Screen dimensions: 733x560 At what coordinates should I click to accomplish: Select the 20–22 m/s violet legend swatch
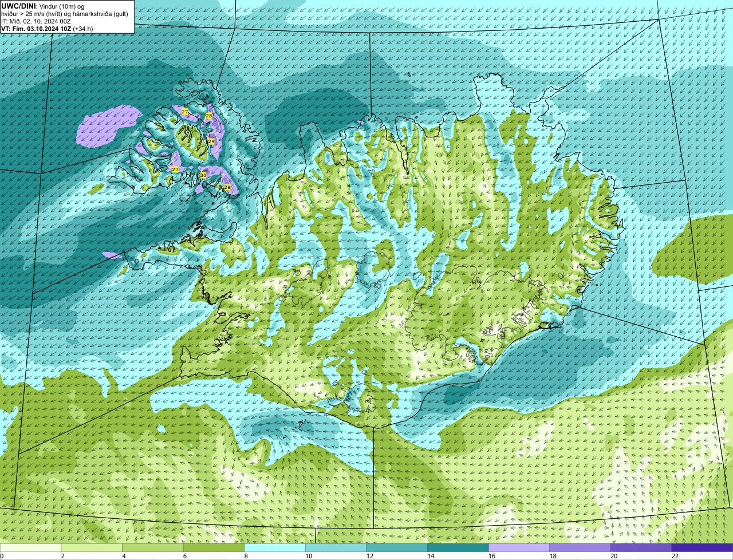coord(641,548)
